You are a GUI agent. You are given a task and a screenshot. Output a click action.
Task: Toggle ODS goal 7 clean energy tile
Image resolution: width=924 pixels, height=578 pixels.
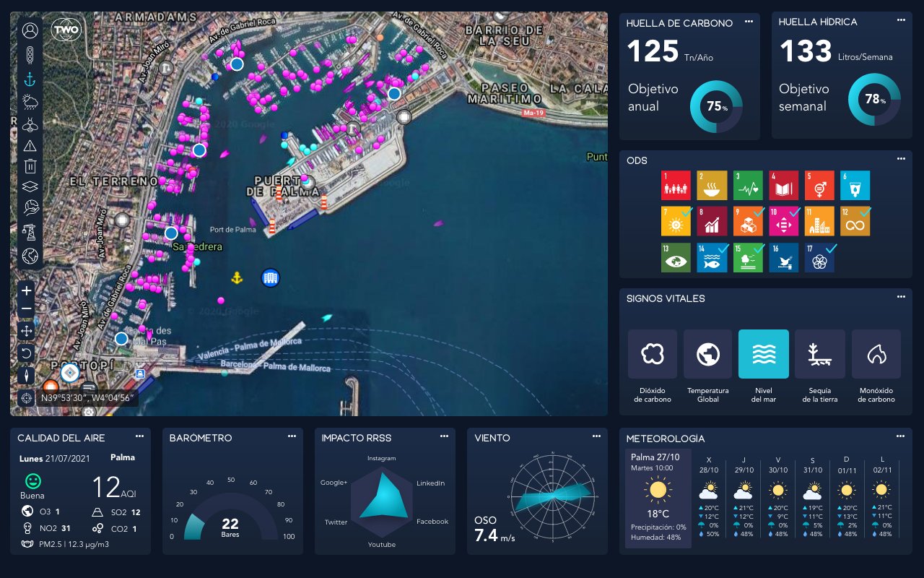tap(676, 222)
